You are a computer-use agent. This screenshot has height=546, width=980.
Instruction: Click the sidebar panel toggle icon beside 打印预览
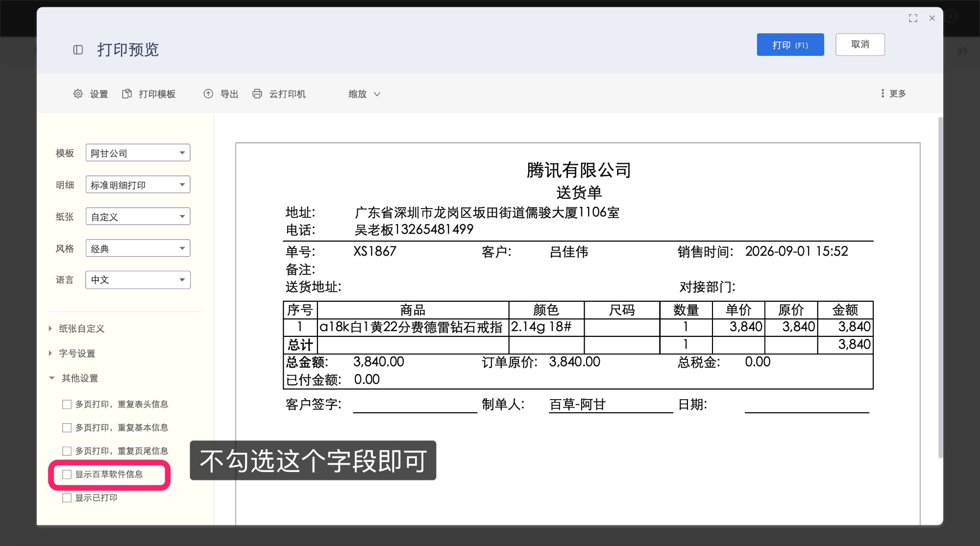[x=78, y=49]
